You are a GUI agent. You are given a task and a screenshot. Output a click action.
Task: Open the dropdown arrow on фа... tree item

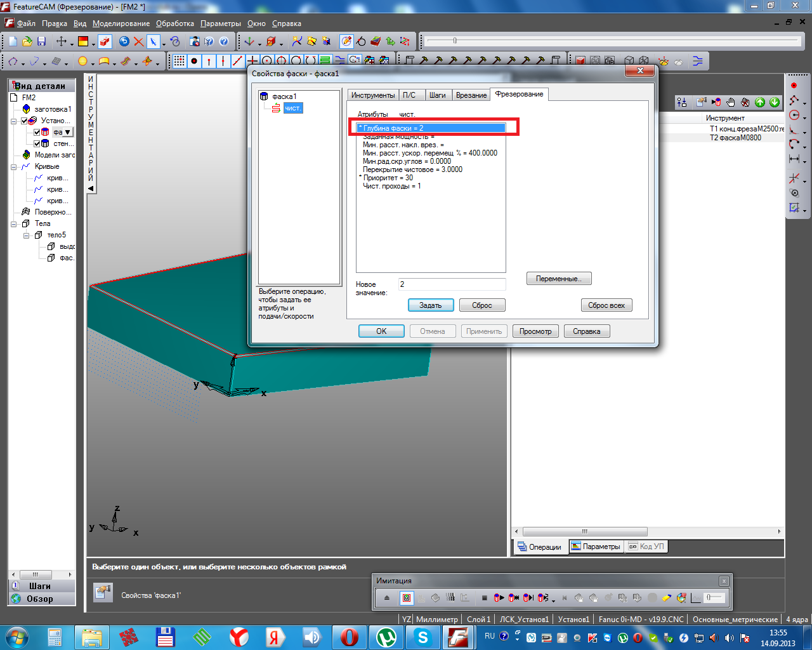point(68,132)
